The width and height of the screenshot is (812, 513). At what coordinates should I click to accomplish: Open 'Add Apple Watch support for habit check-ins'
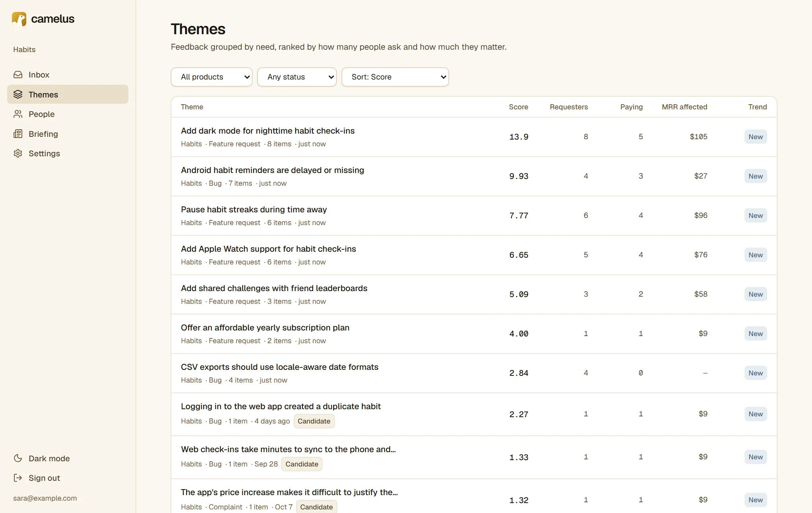[x=269, y=249]
